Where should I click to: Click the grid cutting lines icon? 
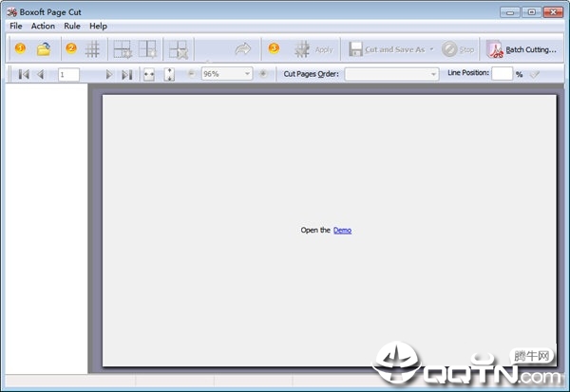click(x=92, y=49)
